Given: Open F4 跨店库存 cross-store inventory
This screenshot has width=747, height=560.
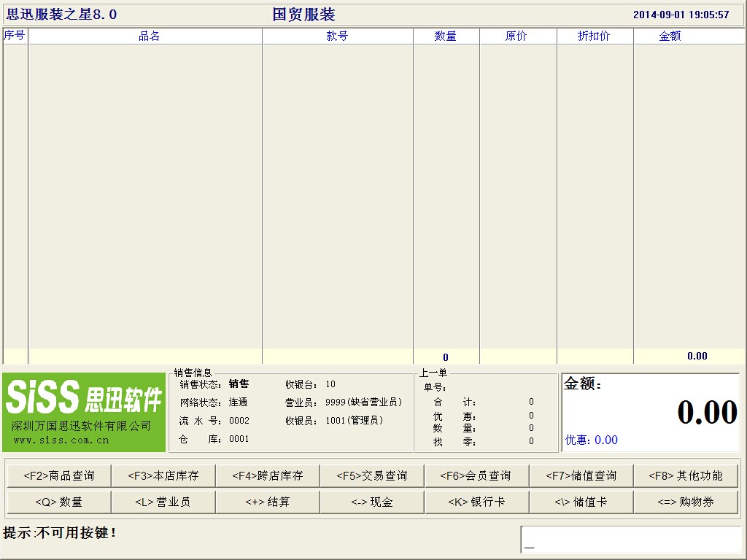Looking at the screenshot, I should [268, 475].
